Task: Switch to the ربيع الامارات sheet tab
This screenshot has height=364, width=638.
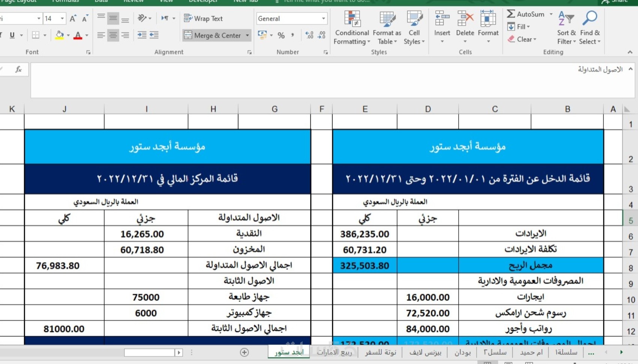Action: (x=334, y=352)
